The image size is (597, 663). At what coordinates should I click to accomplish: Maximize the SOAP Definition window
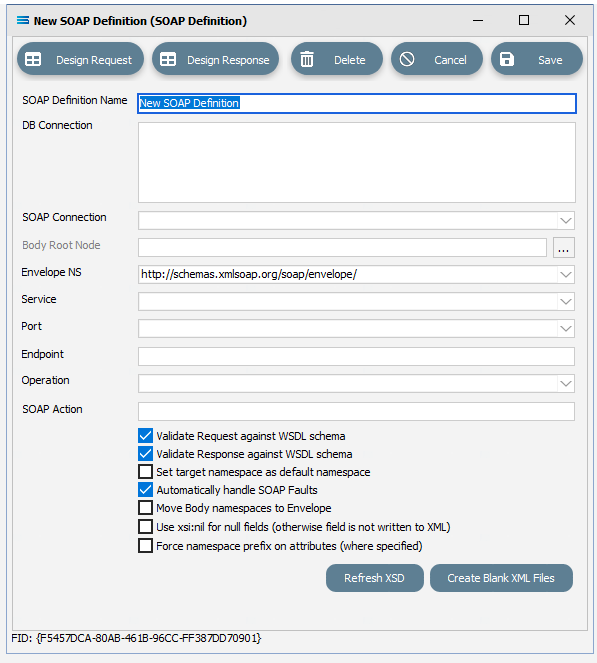[x=524, y=20]
